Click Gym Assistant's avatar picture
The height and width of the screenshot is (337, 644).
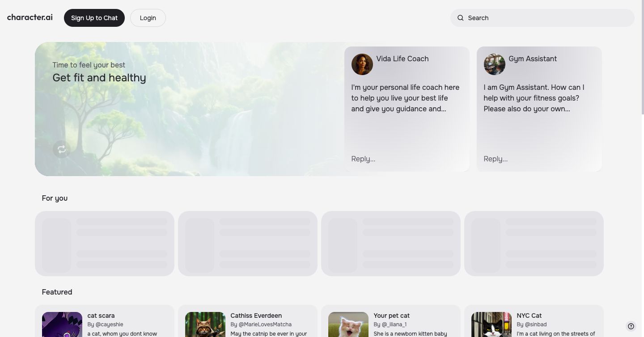[x=494, y=64]
